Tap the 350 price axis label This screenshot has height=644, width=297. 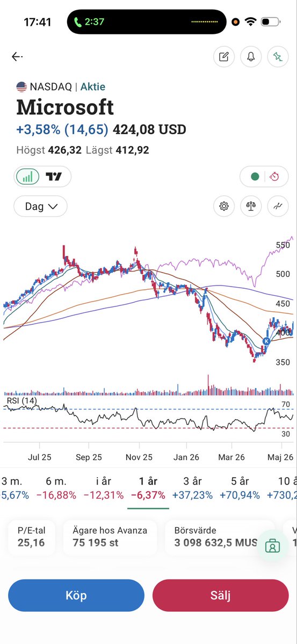[283, 363]
